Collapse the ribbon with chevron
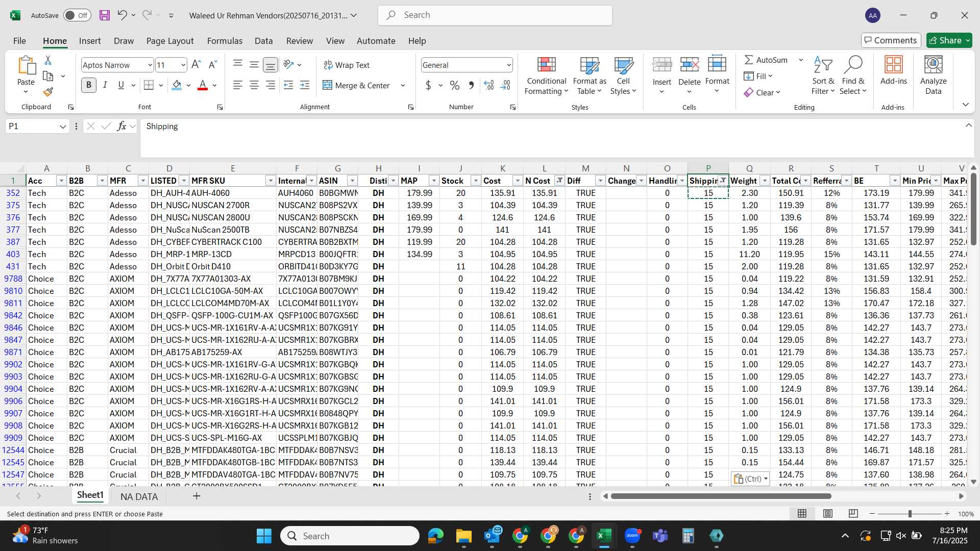The image size is (980, 551). pyautogui.click(x=965, y=105)
